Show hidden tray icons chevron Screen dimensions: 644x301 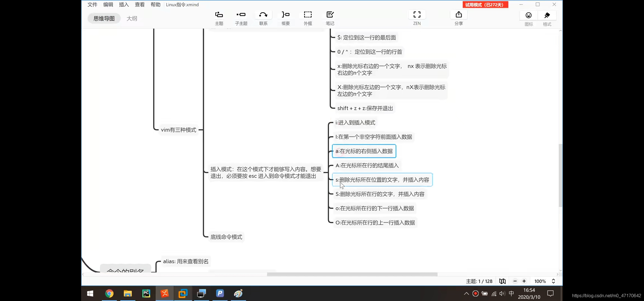tap(466, 293)
